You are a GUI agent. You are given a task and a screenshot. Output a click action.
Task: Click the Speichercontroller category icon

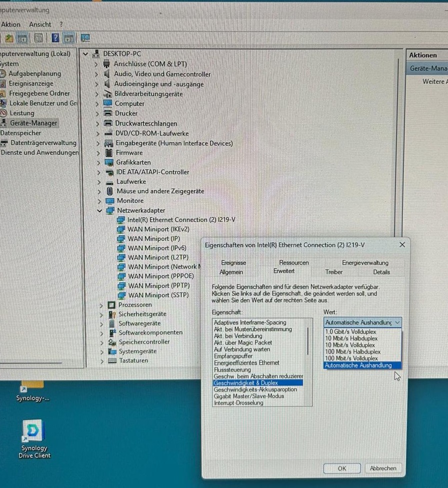click(x=112, y=342)
